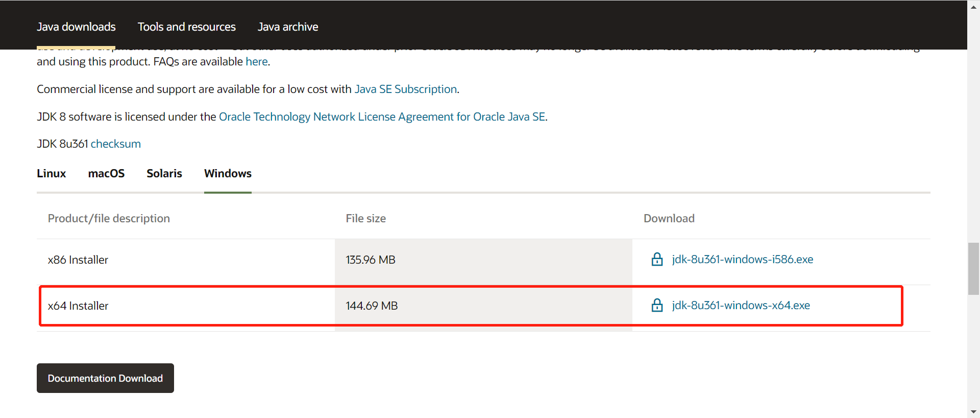The height and width of the screenshot is (418, 980).
Task: Click the x64 Installer description cell
Action: (186, 308)
